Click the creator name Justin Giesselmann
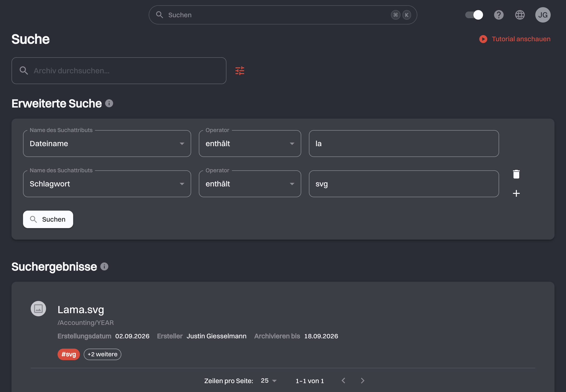Viewport: 566px width, 392px height. coord(216,336)
